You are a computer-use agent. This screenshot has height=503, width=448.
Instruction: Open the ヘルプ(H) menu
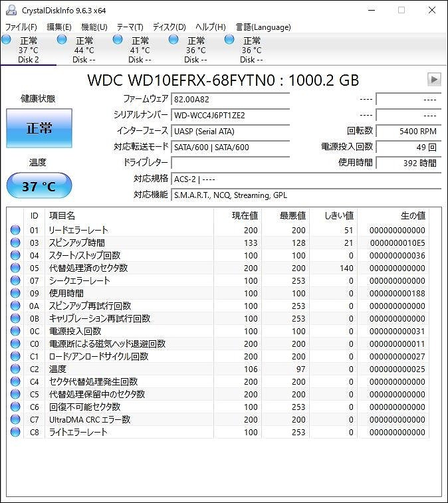point(211,27)
